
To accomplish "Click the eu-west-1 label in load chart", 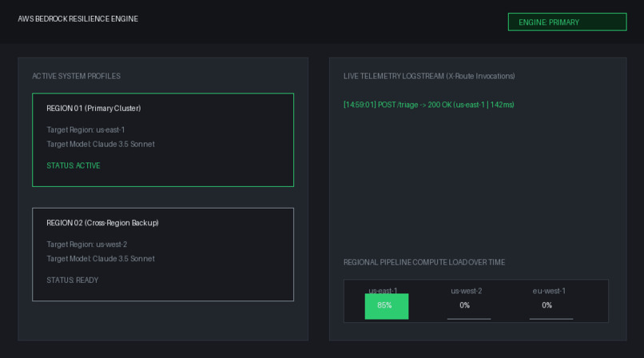I will click(549, 291).
